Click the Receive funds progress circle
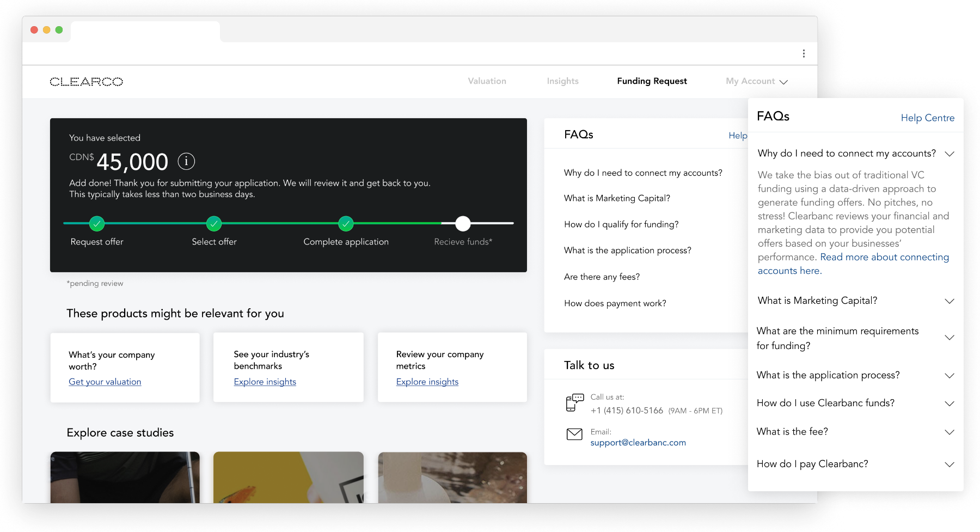The image size is (980, 532). tap(463, 223)
